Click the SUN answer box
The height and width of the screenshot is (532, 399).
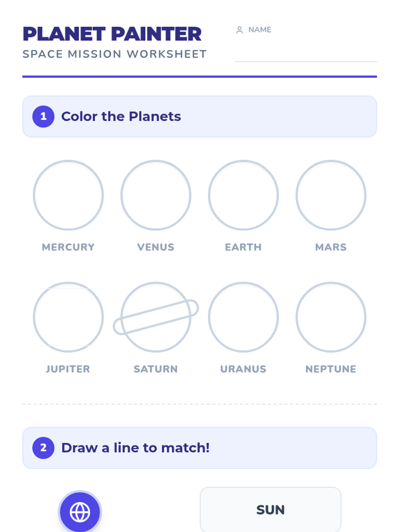[x=270, y=509]
